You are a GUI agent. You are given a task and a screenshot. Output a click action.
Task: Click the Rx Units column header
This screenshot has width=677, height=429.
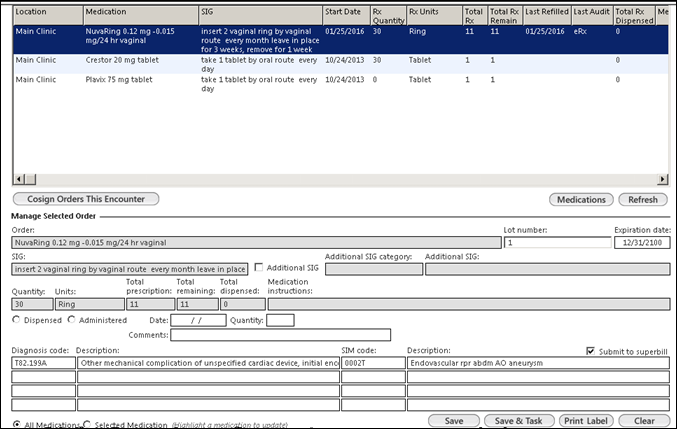(434, 16)
